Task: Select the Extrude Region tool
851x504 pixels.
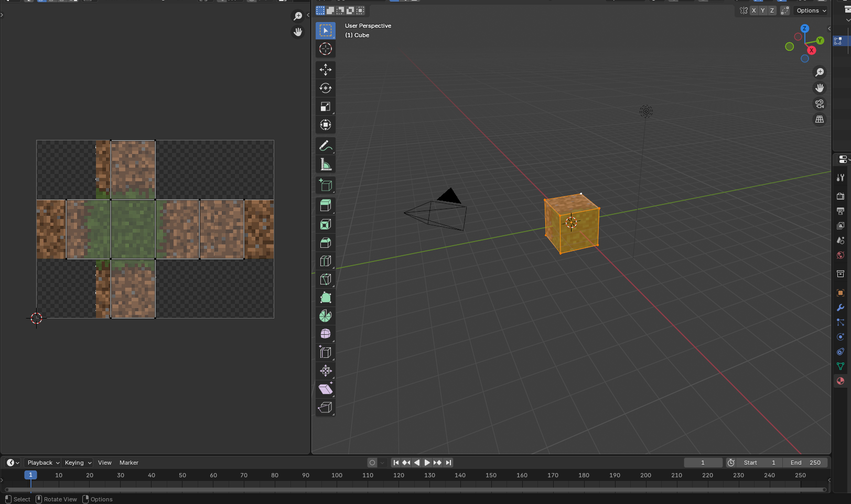Action: point(326,206)
